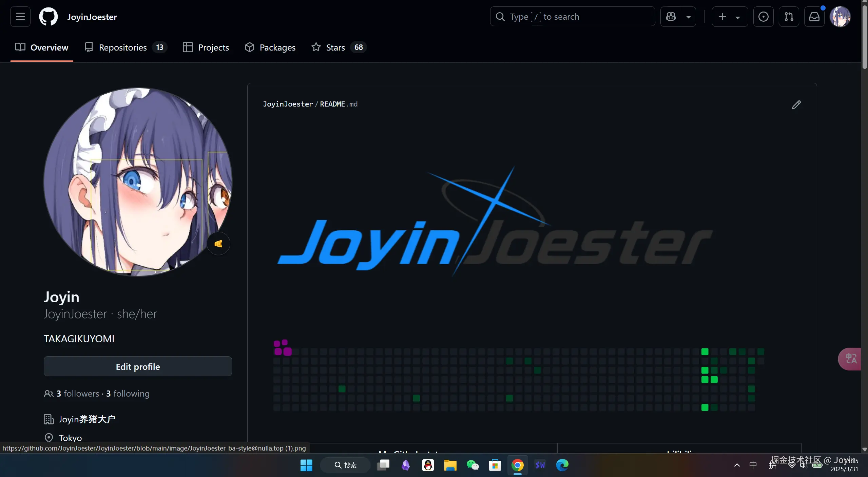Click the Edit profile button
The width and height of the screenshot is (868, 477).
[138, 366]
